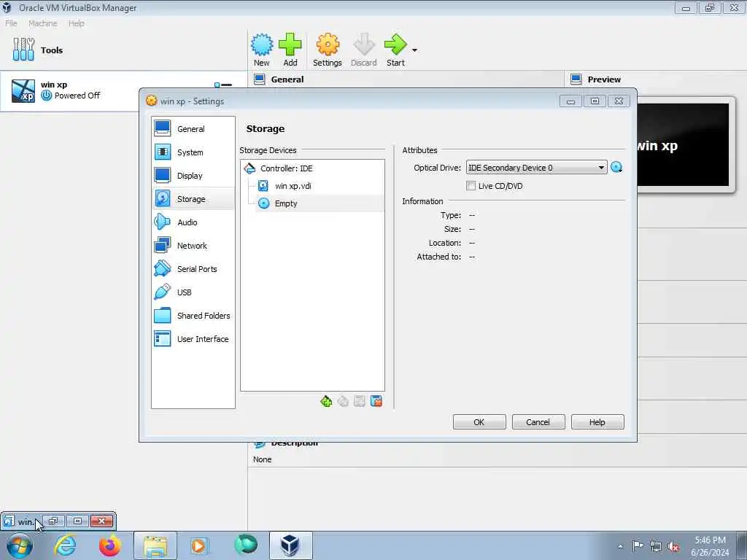
Task: Open the win xp machine menu toggle
Action: coord(223,85)
